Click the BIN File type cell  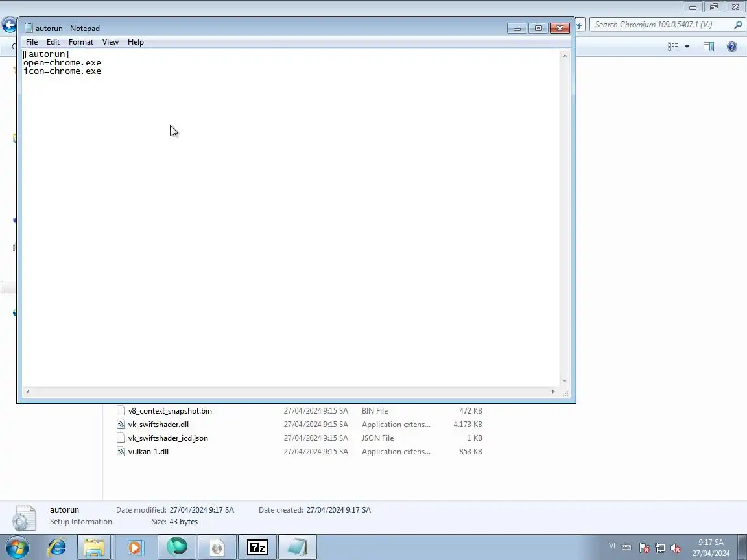(374, 410)
